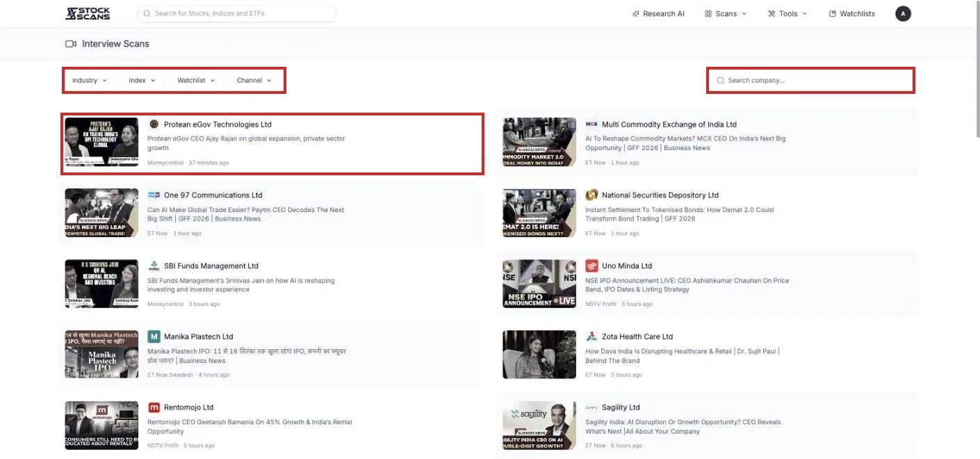
Task: Open the user avatar menu
Action: [x=903, y=13]
